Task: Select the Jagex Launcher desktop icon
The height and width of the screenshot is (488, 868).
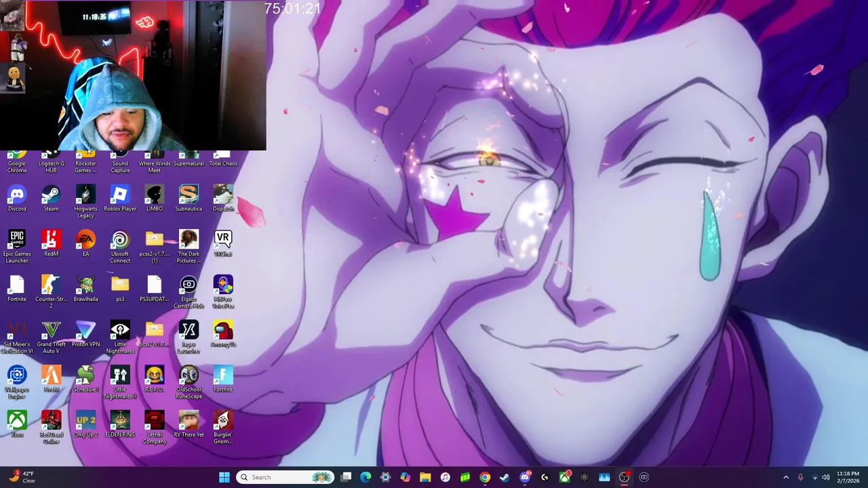Action: coord(189,338)
